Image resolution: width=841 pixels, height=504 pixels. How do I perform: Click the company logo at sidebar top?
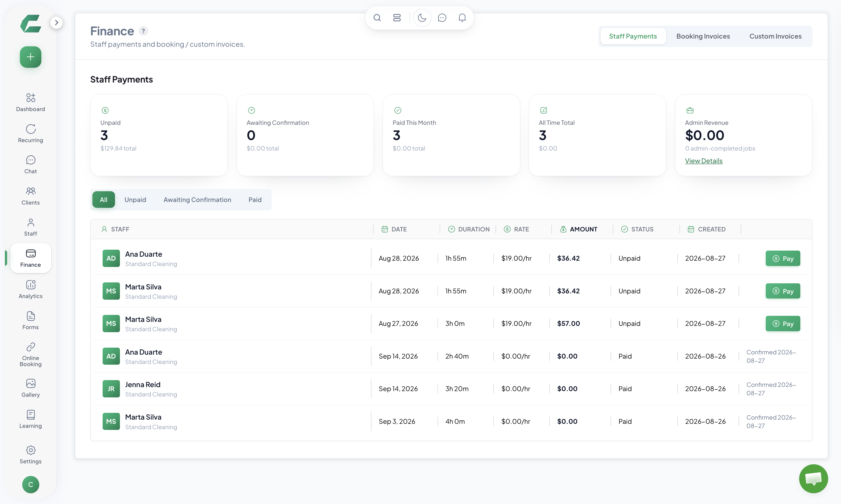pos(31,23)
